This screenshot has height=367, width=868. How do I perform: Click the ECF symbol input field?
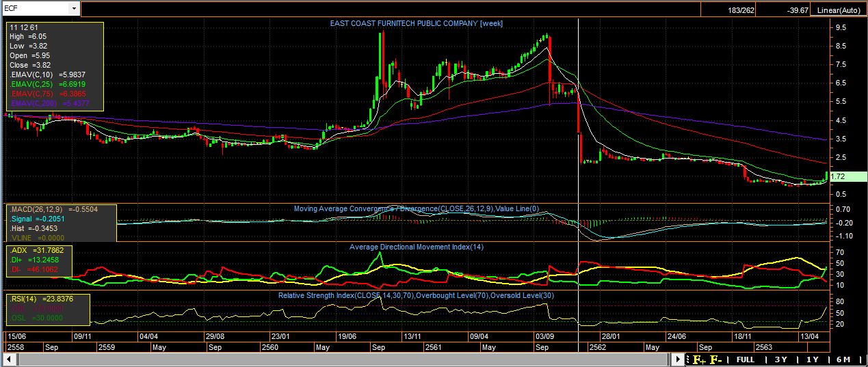(34, 9)
